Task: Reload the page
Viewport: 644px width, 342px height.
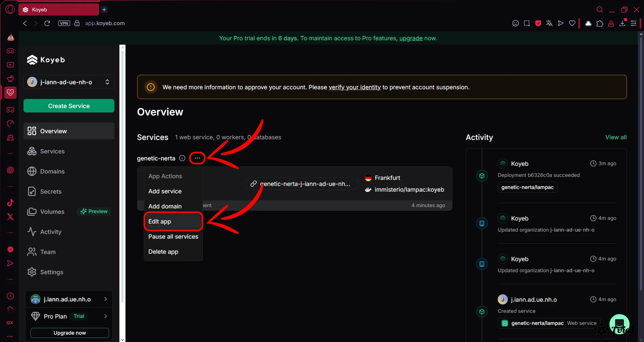Action: tap(47, 23)
